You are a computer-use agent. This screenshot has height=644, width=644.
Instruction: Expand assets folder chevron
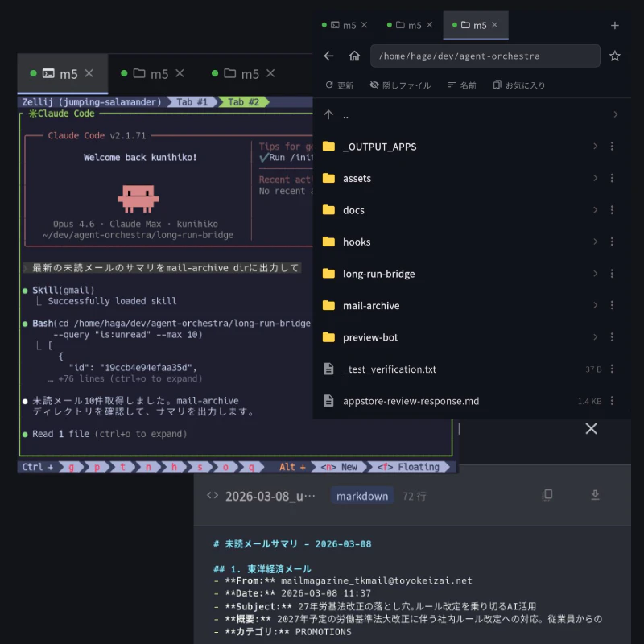coord(595,178)
